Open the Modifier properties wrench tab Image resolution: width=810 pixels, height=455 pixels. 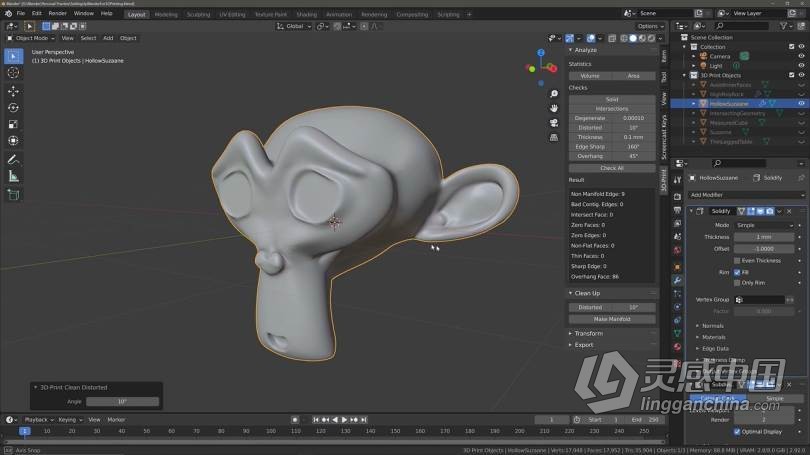[677, 280]
